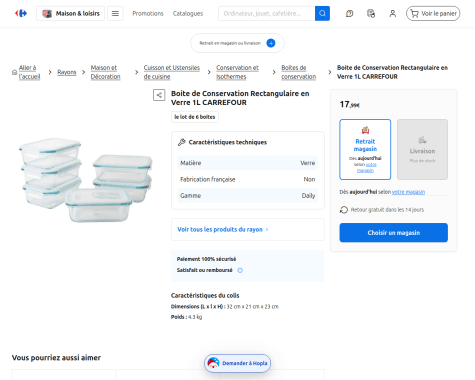Click the Poids 4.3 kg line
Image resolution: width=475 pixels, height=380 pixels.
(186, 317)
